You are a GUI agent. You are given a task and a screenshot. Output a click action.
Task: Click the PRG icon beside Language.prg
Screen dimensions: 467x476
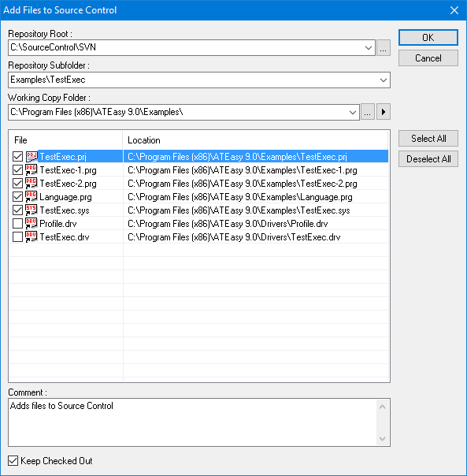tap(32, 197)
